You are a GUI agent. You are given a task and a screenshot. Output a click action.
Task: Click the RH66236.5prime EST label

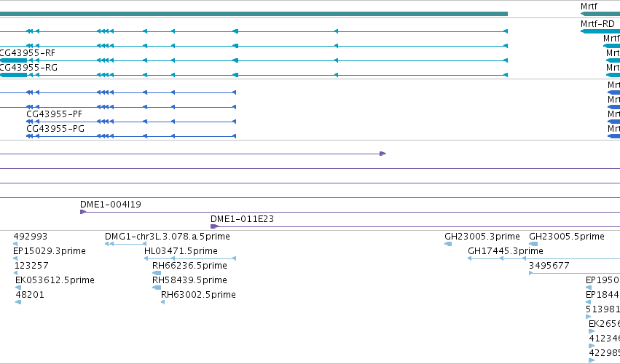(190, 266)
